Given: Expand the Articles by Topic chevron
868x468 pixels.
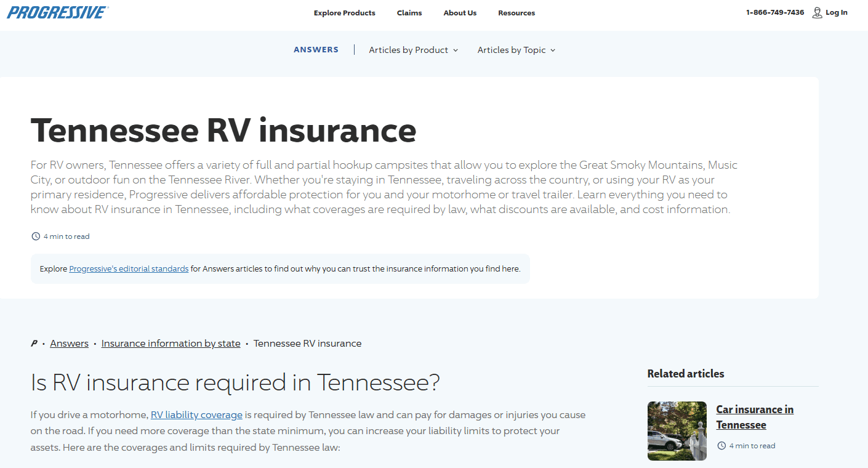Looking at the screenshot, I should pos(553,50).
